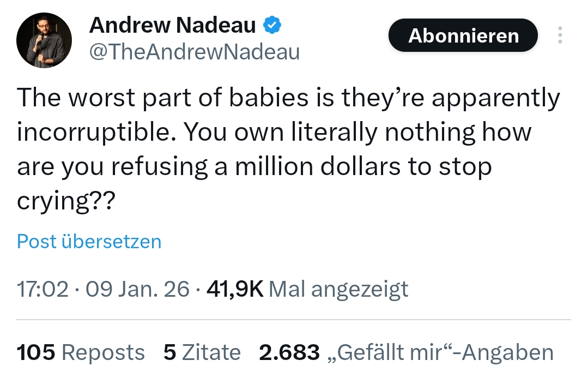588x378 pixels.
Task: Click the 09 Jan. 26 date
Action: point(137,289)
